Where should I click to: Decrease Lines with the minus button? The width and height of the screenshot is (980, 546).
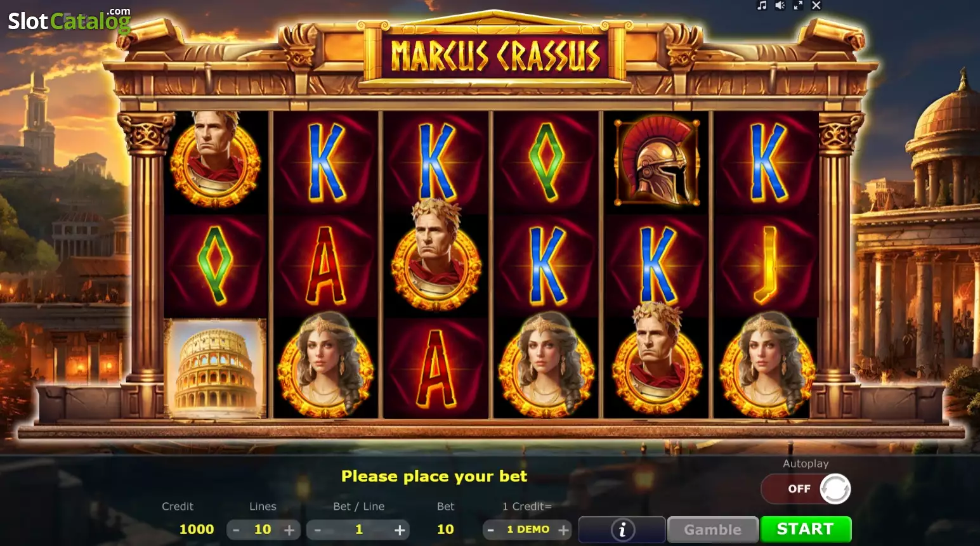236,530
